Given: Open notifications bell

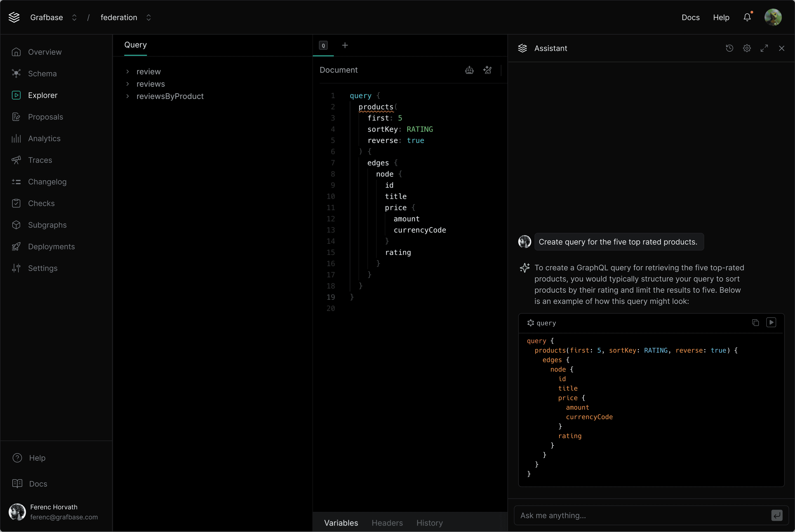Looking at the screenshot, I should [747, 17].
